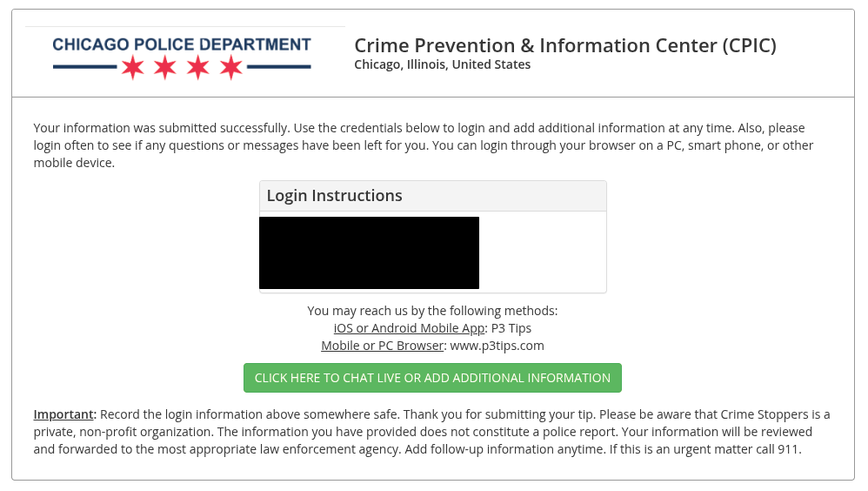Screen dimensions: 868x491
Task: Open the iOS or Android Mobile App link
Action: tap(409, 328)
